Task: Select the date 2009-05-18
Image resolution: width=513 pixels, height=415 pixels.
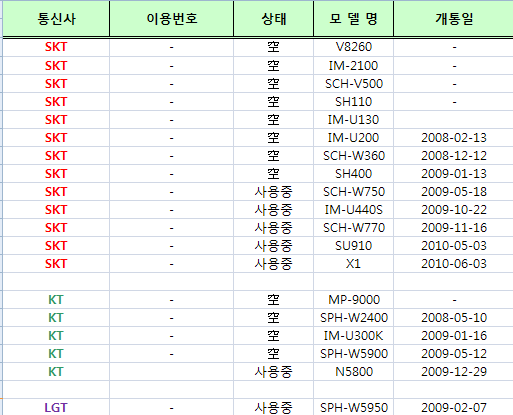Action: [454, 192]
